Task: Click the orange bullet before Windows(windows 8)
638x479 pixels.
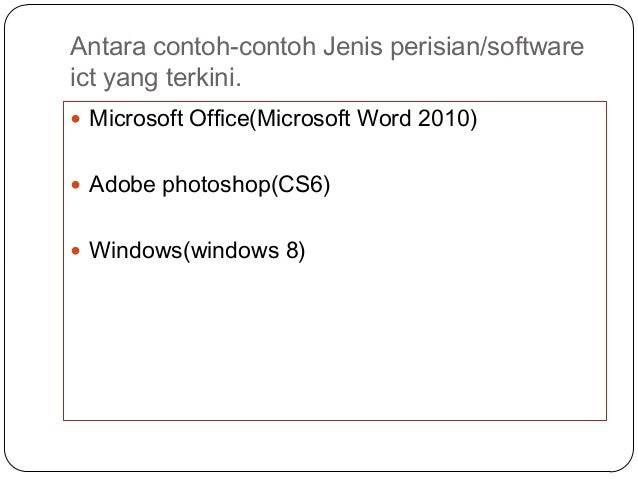Action: click(x=78, y=250)
